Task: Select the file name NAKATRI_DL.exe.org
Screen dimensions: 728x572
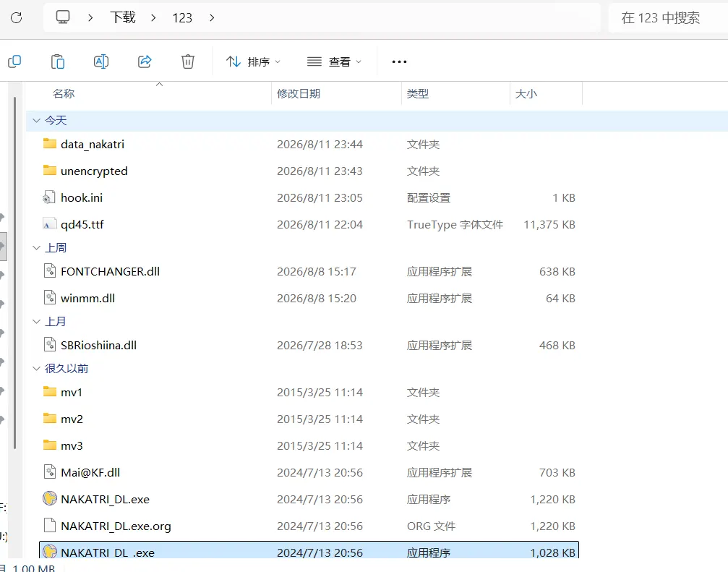Action: tap(116, 526)
